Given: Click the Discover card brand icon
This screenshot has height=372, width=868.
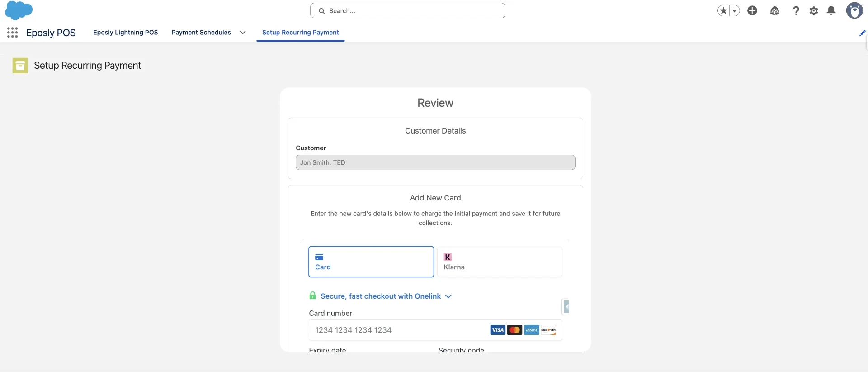Looking at the screenshot, I should tap(548, 330).
